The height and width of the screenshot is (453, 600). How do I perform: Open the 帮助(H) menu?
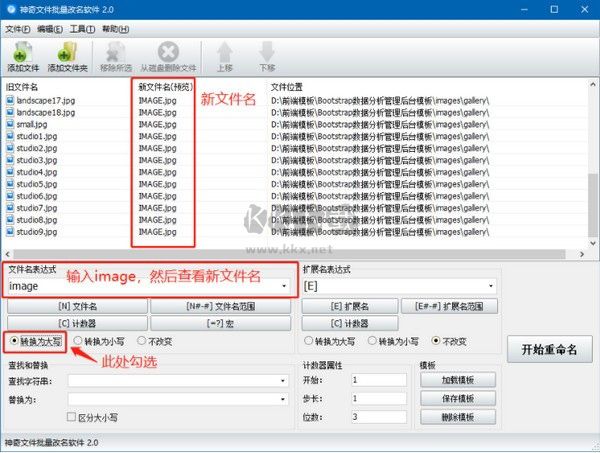coord(115,29)
